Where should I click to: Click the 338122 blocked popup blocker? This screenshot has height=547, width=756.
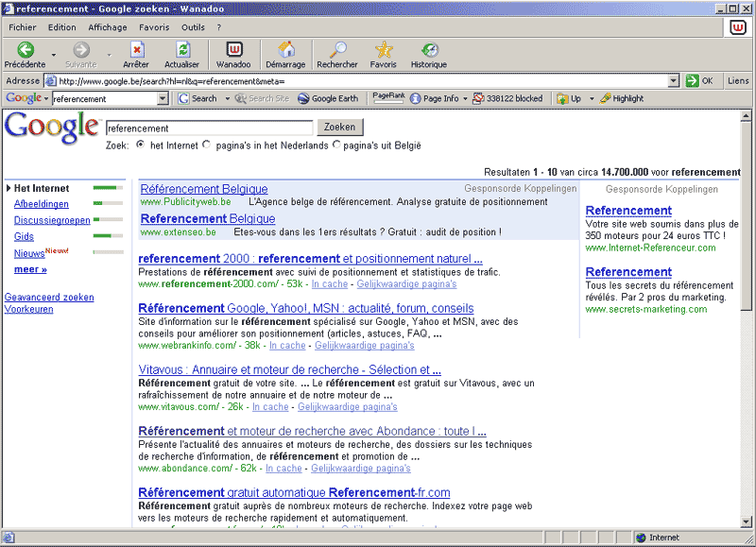pos(507,98)
